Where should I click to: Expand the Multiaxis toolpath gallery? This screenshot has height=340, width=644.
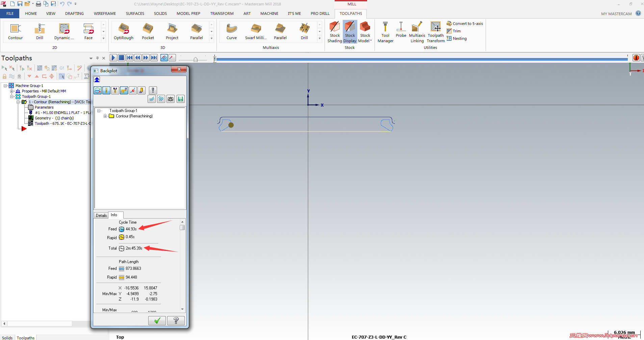point(319,38)
